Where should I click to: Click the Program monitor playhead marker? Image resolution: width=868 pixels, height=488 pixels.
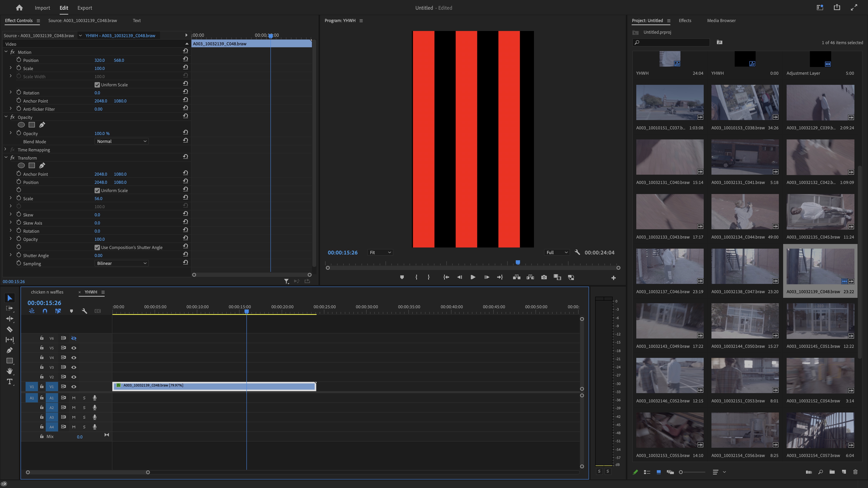tap(518, 262)
